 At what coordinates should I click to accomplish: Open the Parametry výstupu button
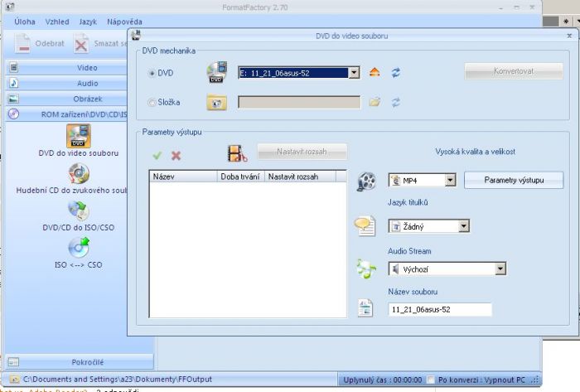coord(514,180)
